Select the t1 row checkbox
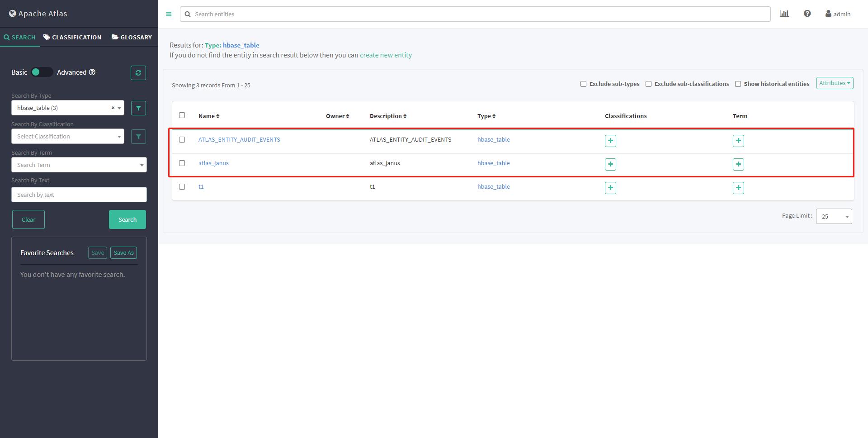The image size is (868, 438). pyautogui.click(x=182, y=186)
